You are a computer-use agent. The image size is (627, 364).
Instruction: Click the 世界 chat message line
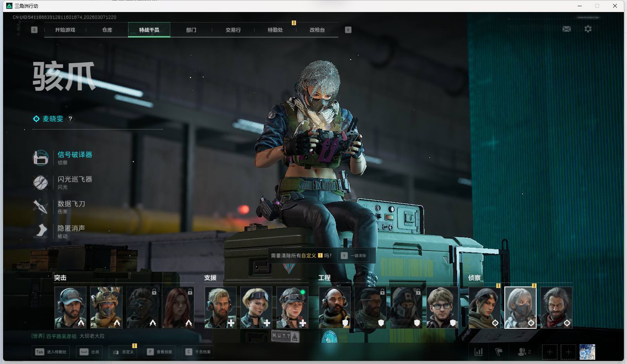(68, 336)
